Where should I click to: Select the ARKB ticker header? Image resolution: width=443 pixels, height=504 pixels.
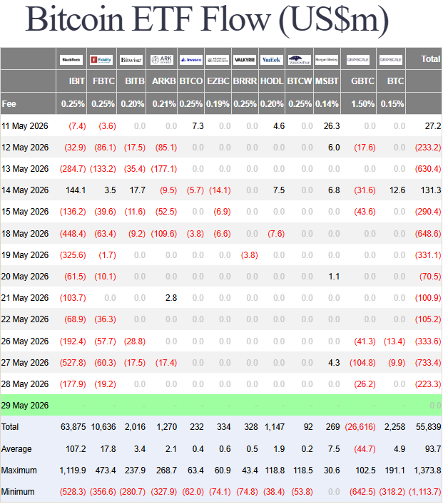[x=164, y=81]
